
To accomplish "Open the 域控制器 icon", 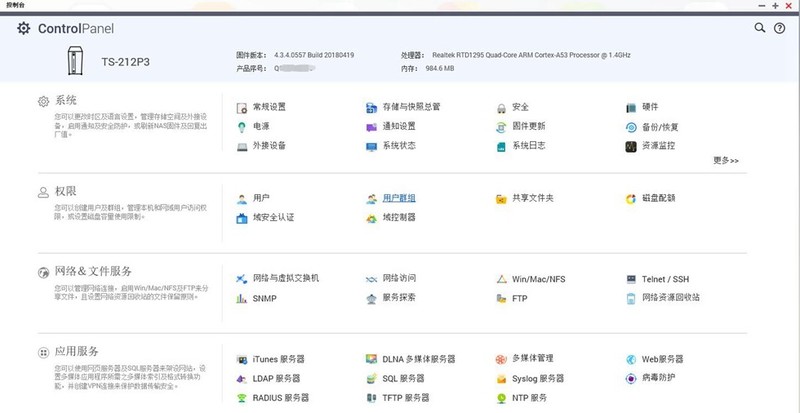I will coord(371,218).
